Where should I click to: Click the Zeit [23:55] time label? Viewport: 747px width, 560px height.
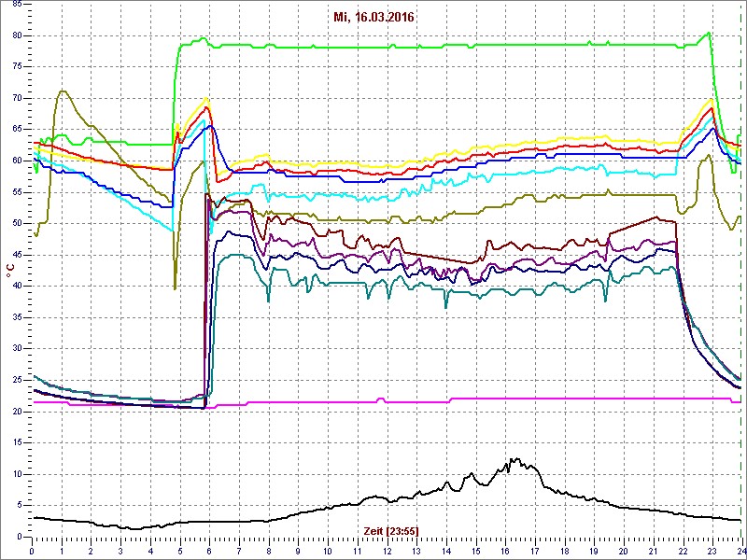(x=392, y=530)
